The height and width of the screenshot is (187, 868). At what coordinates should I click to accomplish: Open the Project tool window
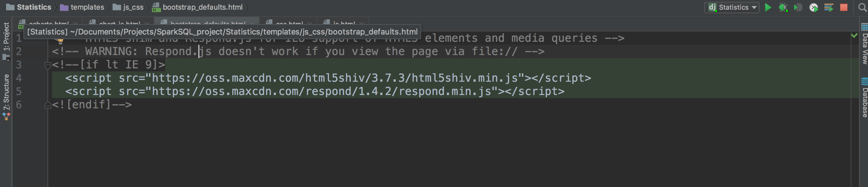click(6, 41)
